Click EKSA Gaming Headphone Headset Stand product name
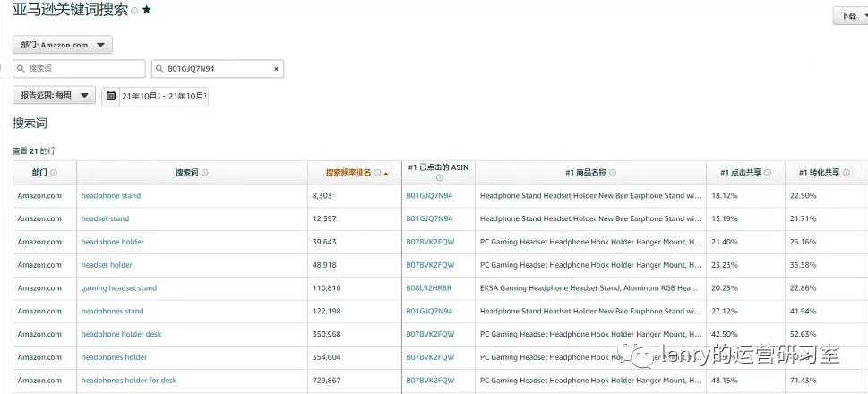This screenshot has width=868, height=394. [590, 288]
